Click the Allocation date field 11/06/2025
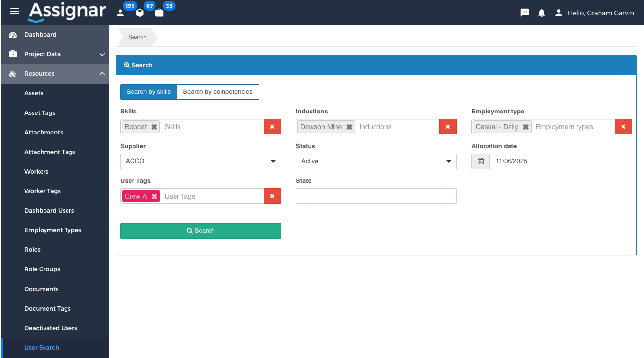The image size is (644, 358). coord(560,161)
